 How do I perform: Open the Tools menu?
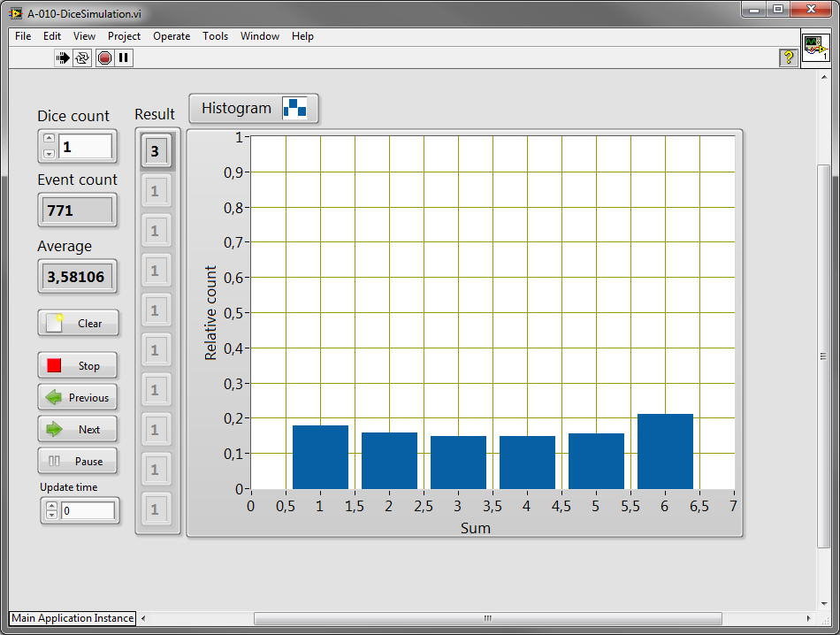[x=215, y=36]
